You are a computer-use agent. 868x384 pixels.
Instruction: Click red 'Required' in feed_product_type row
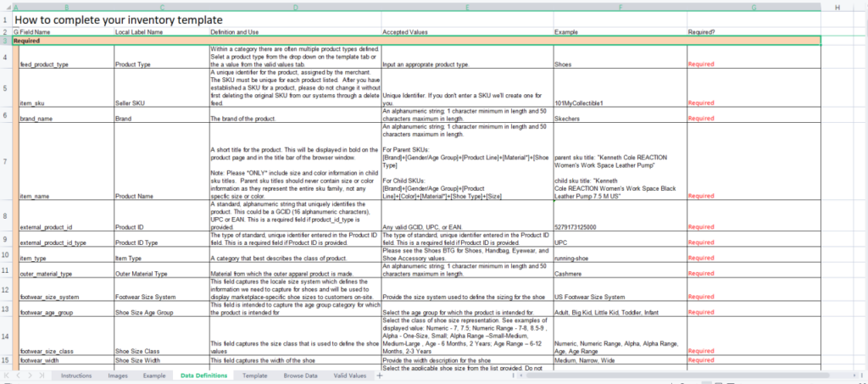[701, 64]
